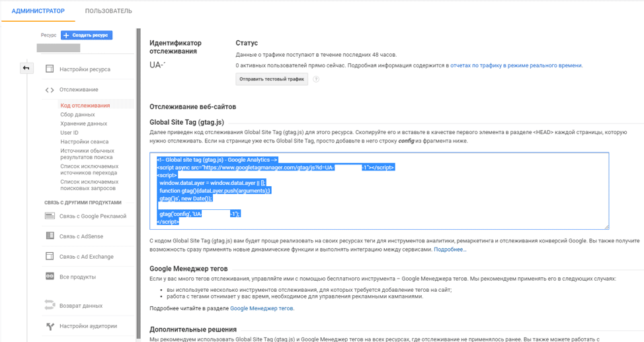Select the АДМИНИСТРАТОР tab
The image size is (644, 342).
tap(38, 11)
